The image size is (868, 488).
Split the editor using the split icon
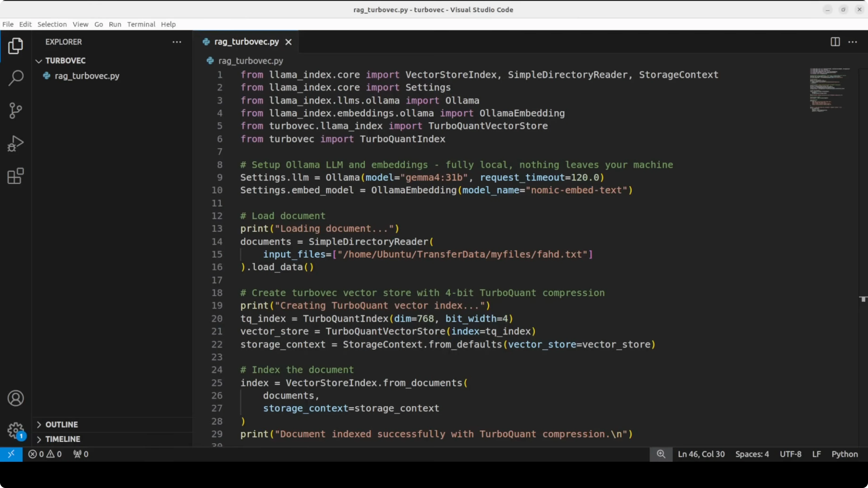coord(835,42)
